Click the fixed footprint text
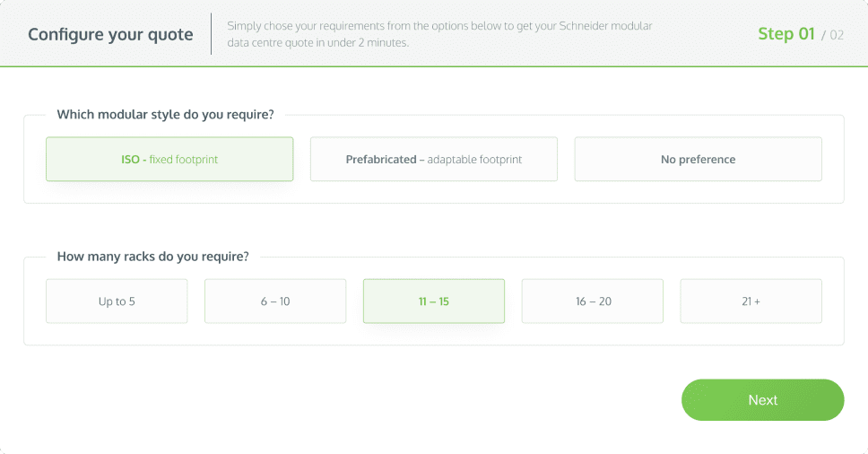The image size is (868, 454). pyautogui.click(x=184, y=160)
